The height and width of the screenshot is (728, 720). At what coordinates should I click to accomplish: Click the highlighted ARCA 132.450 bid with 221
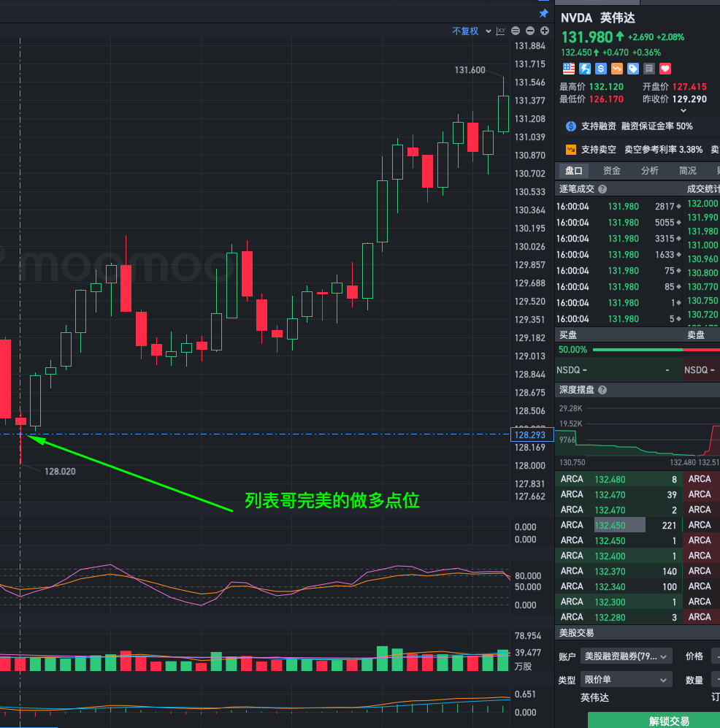pyautogui.click(x=618, y=525)
